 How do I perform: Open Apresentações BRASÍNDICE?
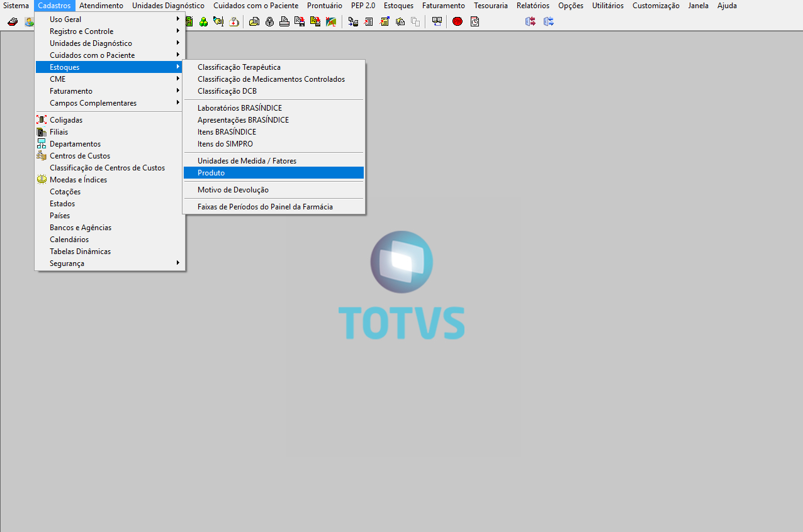pos(274,119)
